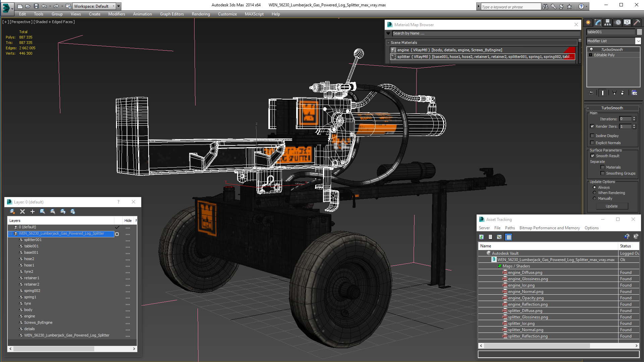
Task: Toggle Show End Result icon
Action: pos(603,93)
